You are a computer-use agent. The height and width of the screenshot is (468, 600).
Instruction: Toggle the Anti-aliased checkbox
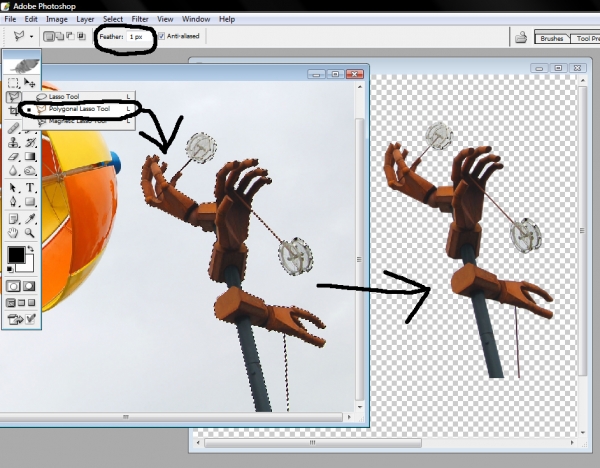pyautogui.click(x=161, y=36)
